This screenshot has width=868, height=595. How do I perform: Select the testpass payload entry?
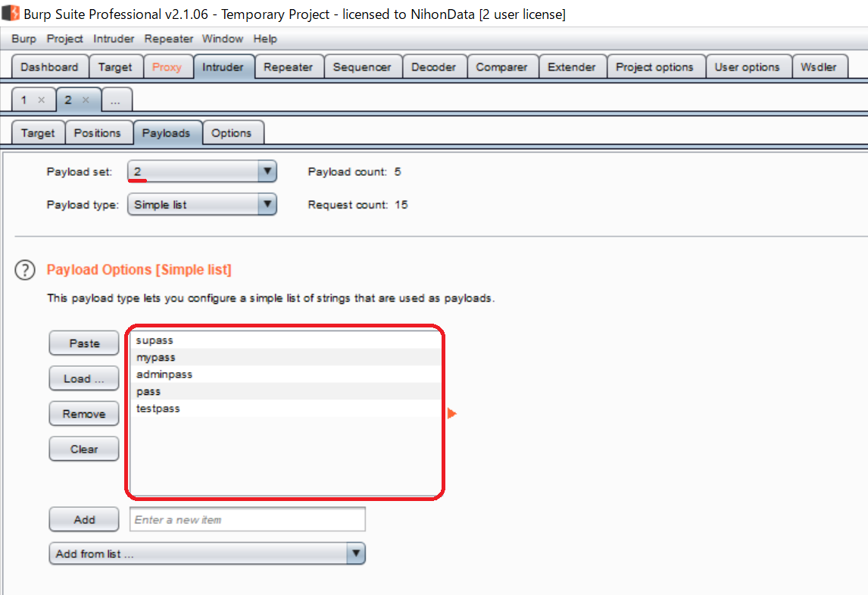pos(286,409)
